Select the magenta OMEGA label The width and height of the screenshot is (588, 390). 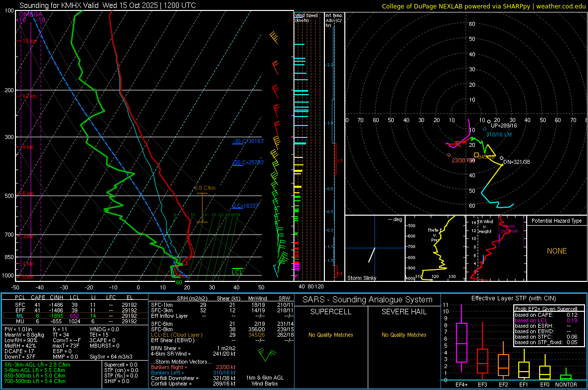pos(31,14)
